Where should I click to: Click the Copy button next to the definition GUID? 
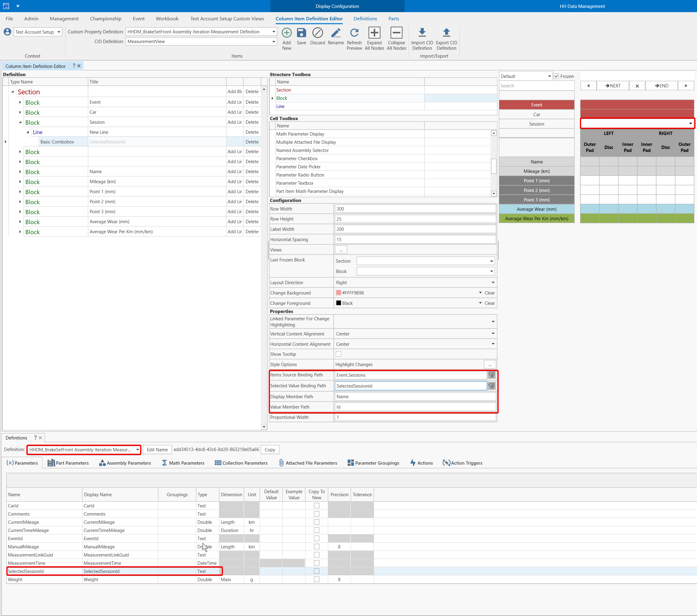coord(270,449)
